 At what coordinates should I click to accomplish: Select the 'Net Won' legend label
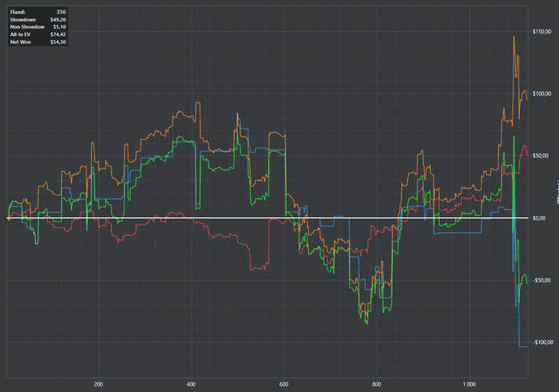(x=20, y=42)
